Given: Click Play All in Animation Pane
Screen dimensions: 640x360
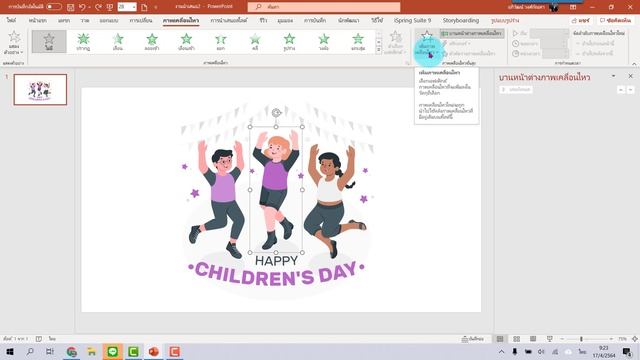Looking at the screenshot, I should click(x=516, y=89).
